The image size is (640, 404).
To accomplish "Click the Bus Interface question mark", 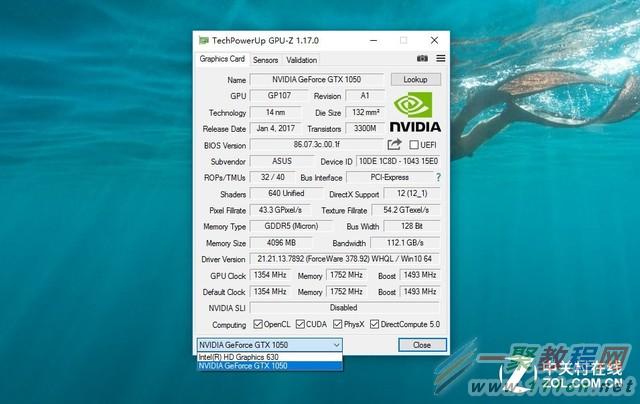I will pos(438,178).
